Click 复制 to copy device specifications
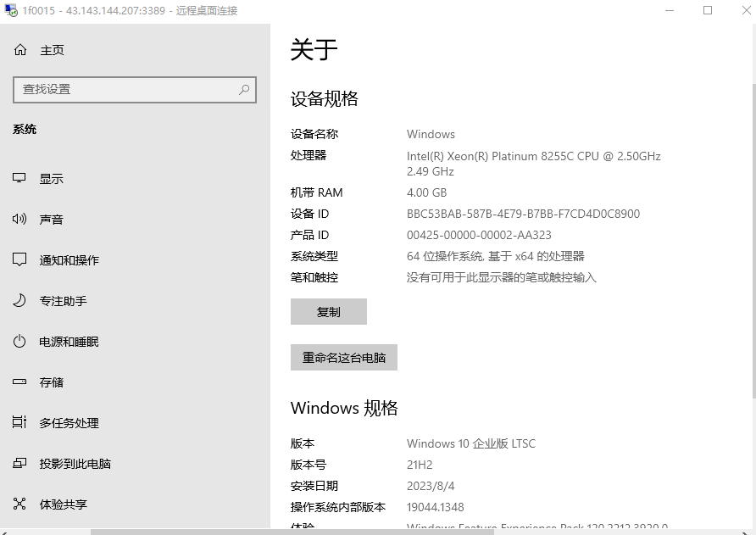The width and height of the screenshot is (756, 535). (x=329, y=311)
